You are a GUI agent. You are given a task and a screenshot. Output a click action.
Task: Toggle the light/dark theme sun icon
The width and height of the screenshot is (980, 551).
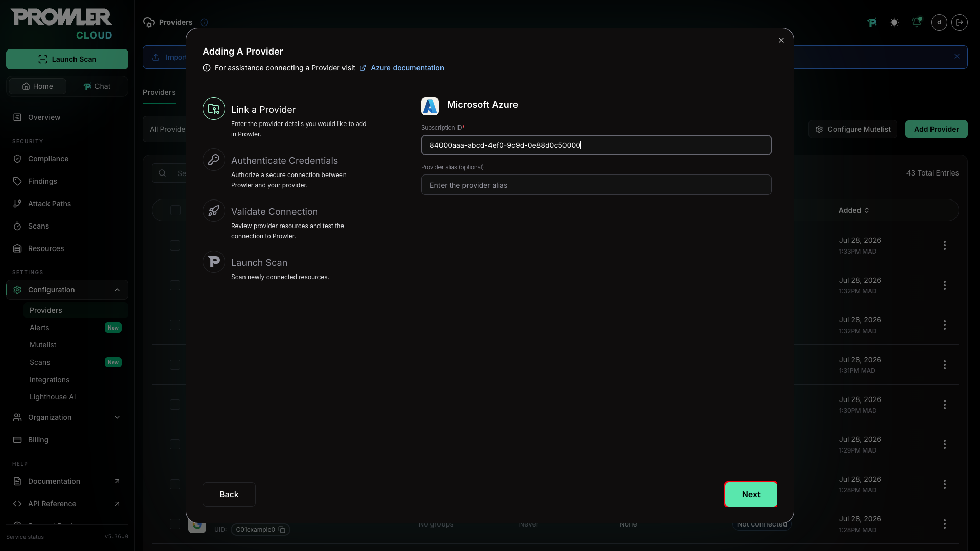click(894, 22)
